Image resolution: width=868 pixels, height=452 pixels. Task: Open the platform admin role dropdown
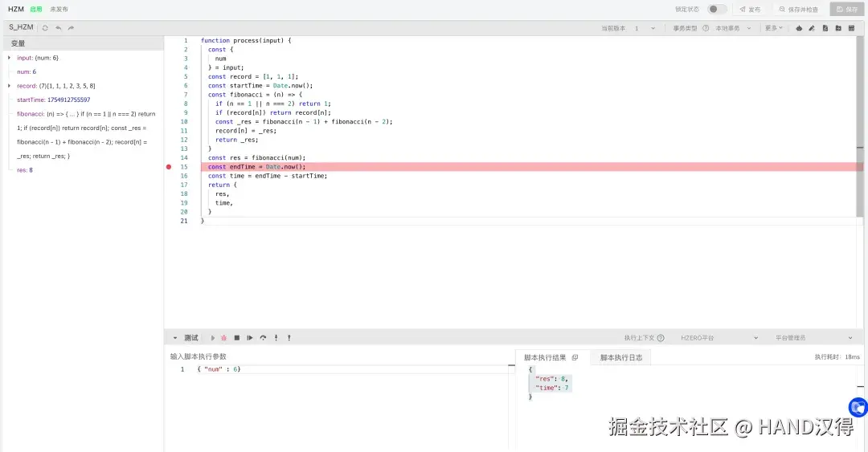point(813,338)
